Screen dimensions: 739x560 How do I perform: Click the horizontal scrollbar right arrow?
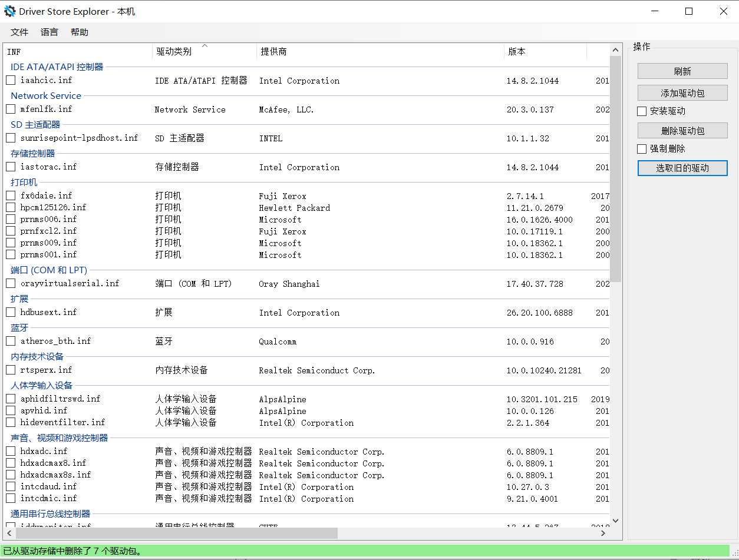[x=603, y=533]
